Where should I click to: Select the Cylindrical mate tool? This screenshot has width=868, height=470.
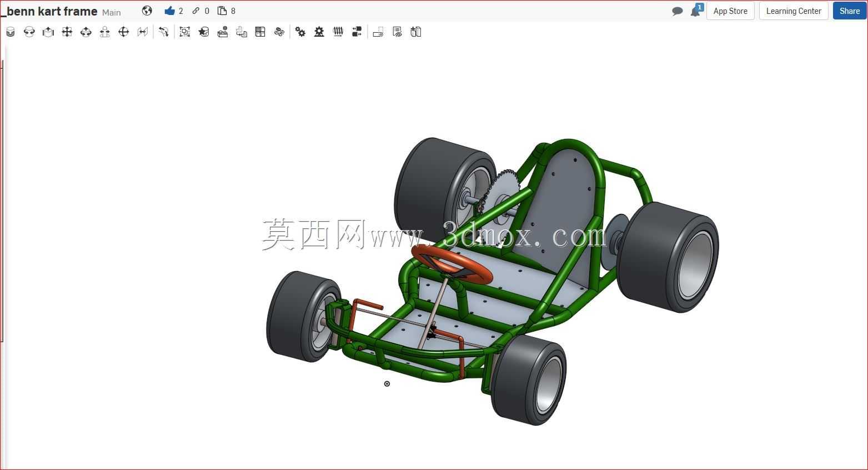86,32
